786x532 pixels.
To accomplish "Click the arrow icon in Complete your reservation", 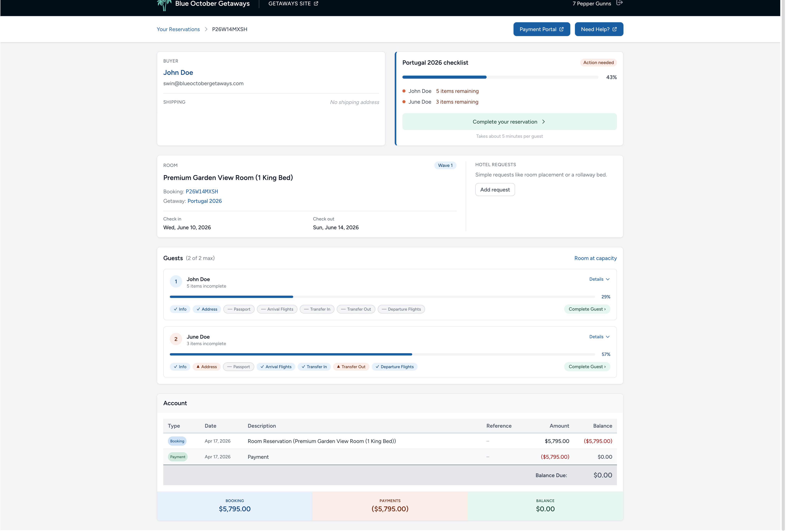I will 543,122.
